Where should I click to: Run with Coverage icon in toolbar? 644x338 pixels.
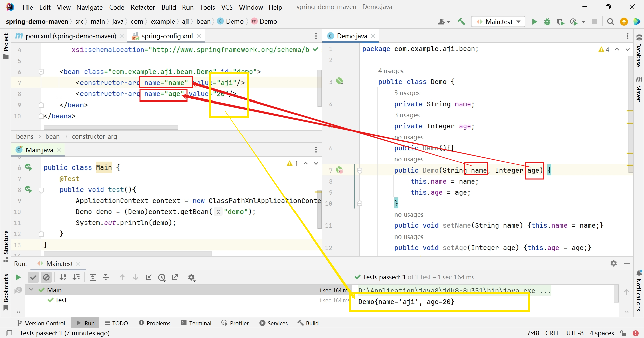tap(560, 22)
